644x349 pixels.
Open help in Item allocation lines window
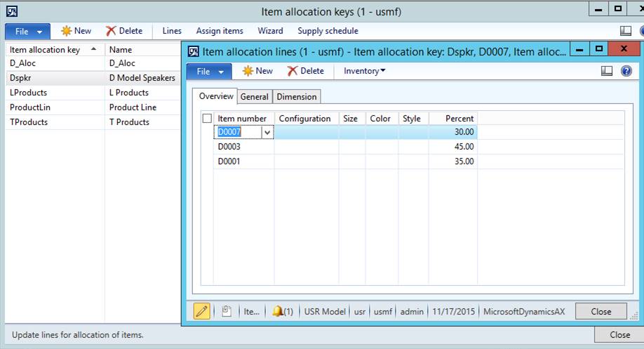point(626,71)
